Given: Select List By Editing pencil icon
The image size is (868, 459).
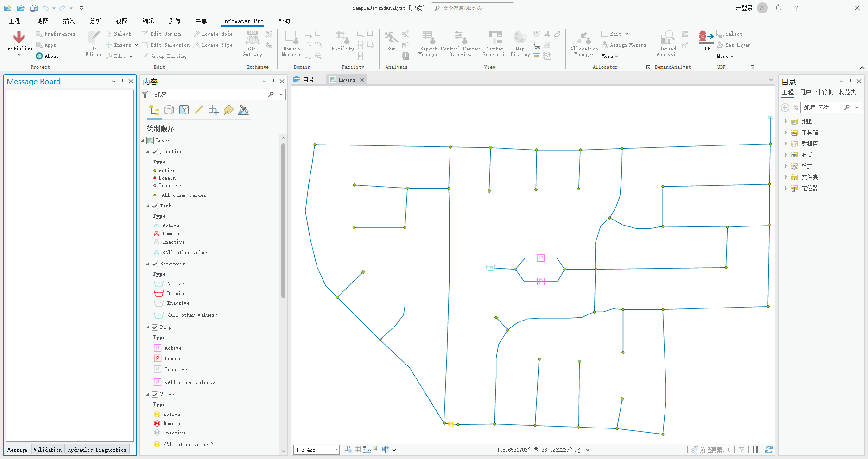Looking at the screenshot, I should point(199,110).
